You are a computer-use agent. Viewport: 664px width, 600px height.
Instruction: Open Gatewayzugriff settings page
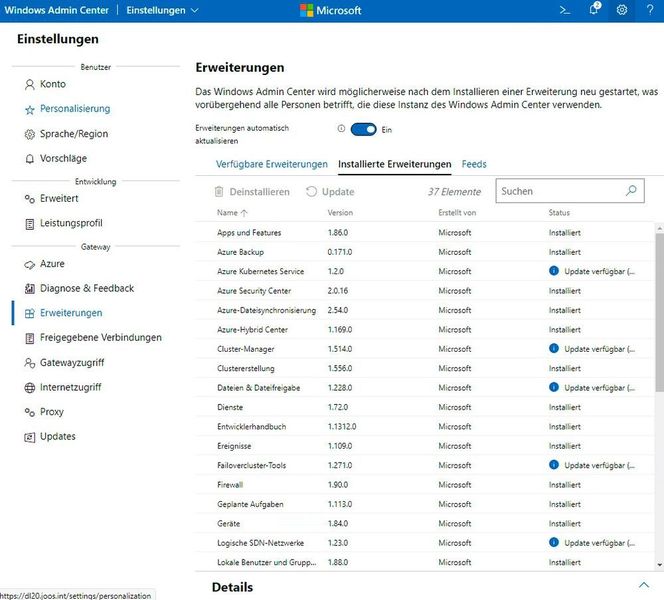[x=72, y=363]
